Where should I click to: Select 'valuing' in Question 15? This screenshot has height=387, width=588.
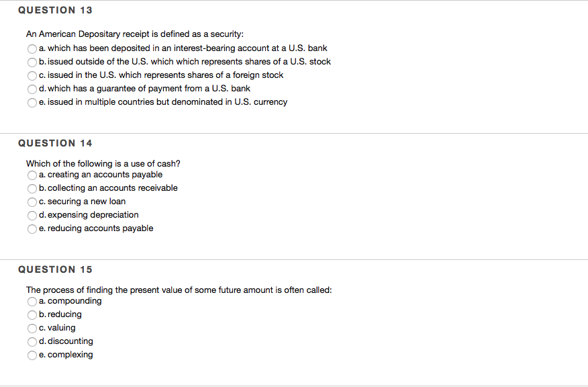[x=32, y=328]
